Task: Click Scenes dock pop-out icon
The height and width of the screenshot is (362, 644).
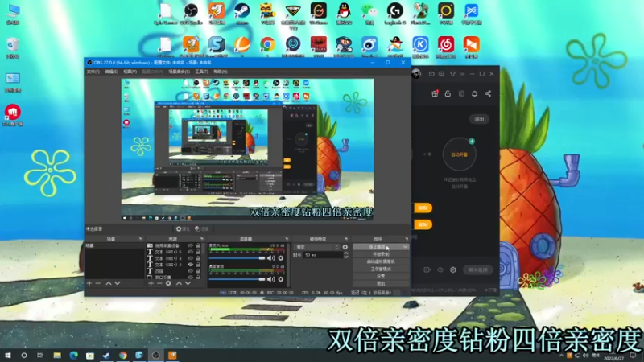Action: pyautogui.click(x=140, y=238)
